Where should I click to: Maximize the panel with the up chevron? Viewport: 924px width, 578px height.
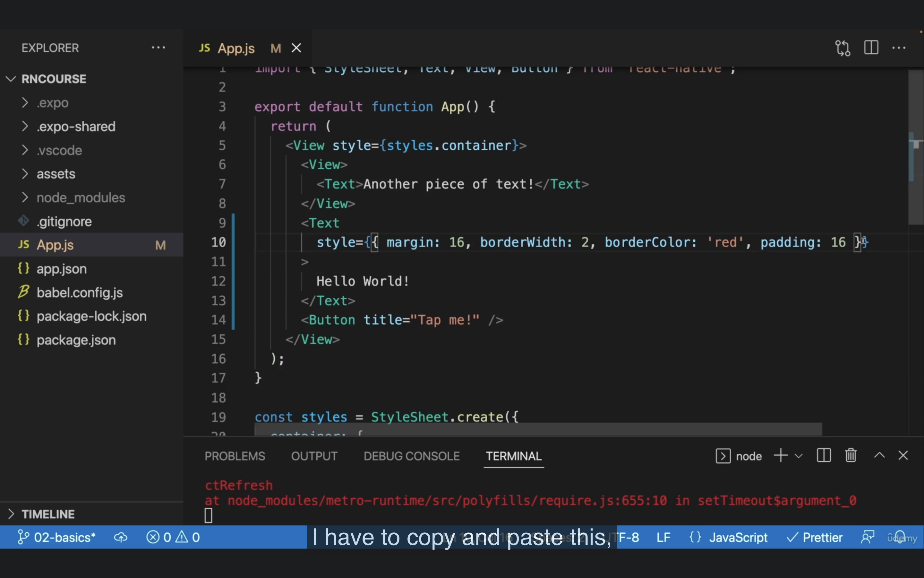coord(879,455)
